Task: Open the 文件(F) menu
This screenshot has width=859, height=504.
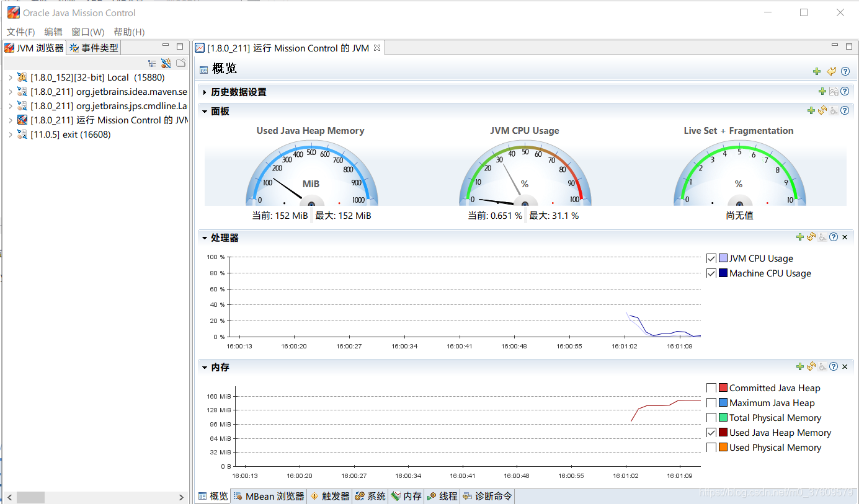Action: pos(20,32)
